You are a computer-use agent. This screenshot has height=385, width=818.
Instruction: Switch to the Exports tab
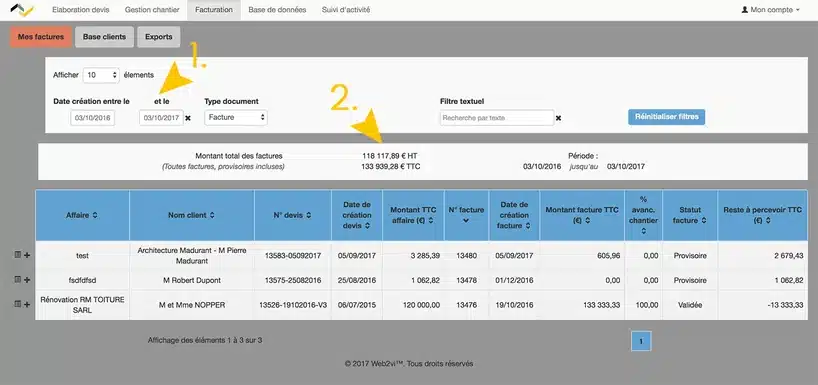coord(159,37)
